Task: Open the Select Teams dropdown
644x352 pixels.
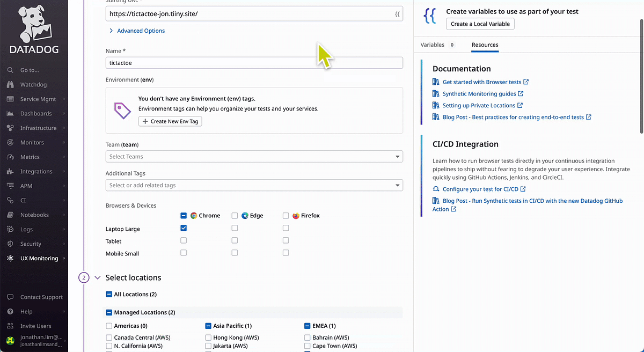Action: tap(254, 157)
